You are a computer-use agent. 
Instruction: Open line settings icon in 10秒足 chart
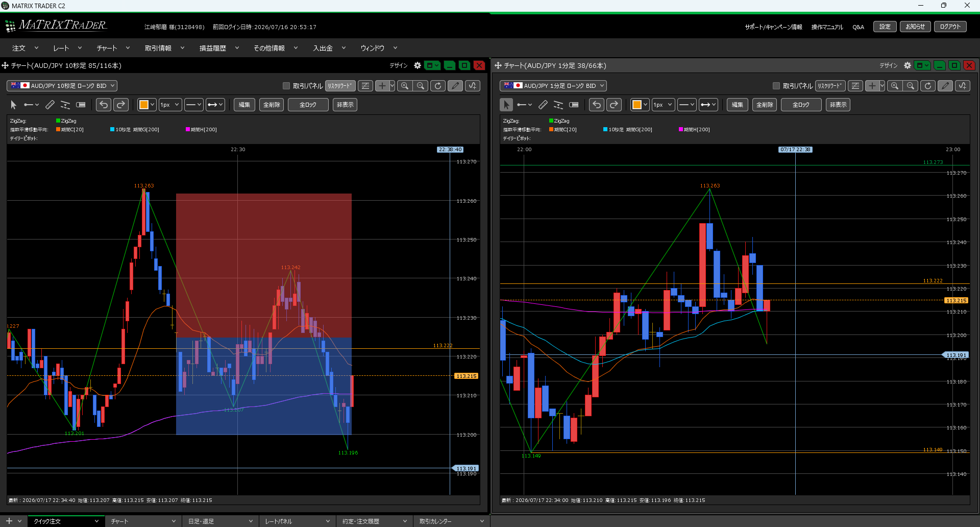click(x=365, y=86)
